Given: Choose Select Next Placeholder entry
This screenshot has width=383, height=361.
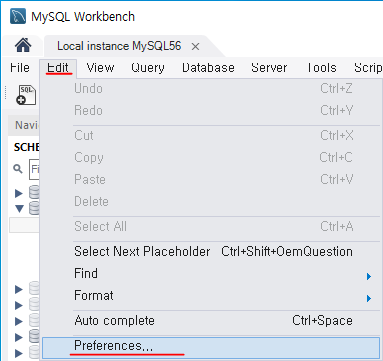Looking at the screenshot, I should (x=211, y=251).
